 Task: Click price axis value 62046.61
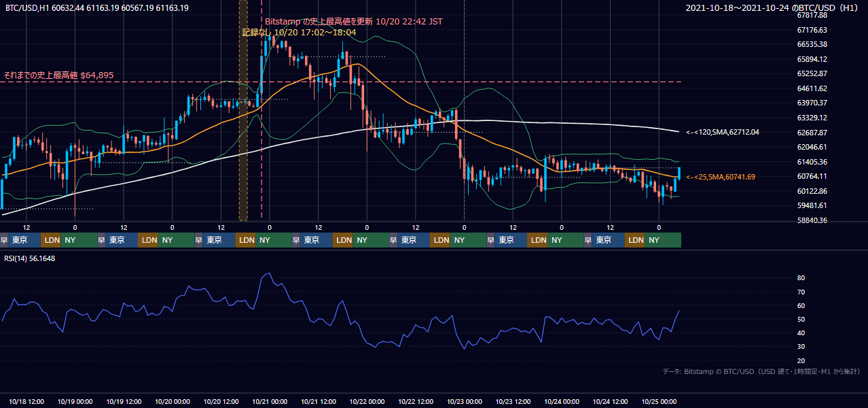coord(812,147)
